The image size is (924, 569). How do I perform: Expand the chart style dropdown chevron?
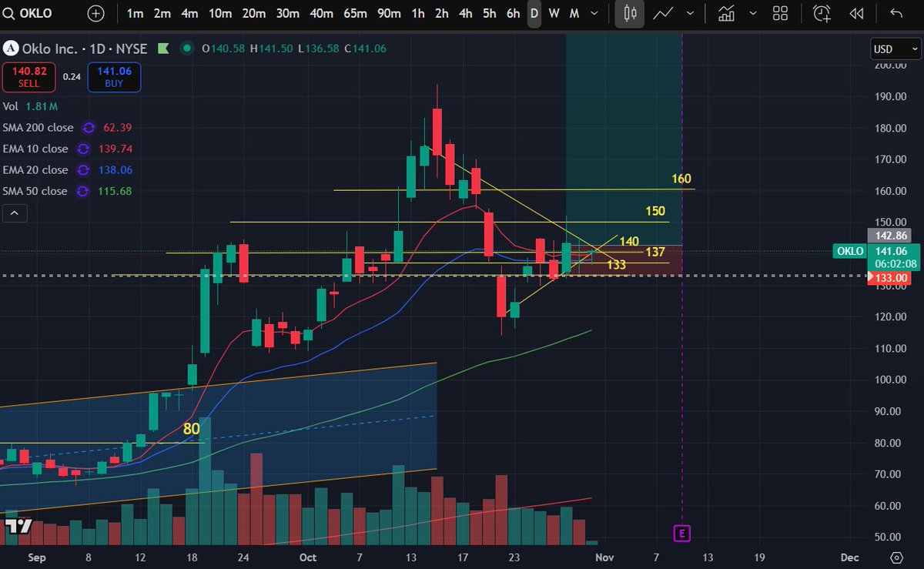(x=690, y=13)
